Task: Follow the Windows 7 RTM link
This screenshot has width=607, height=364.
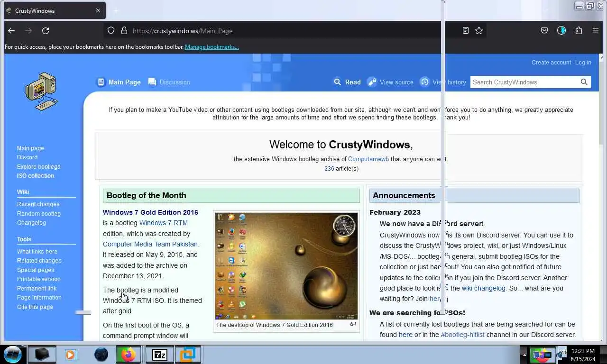Action: (x=163, y=223)
